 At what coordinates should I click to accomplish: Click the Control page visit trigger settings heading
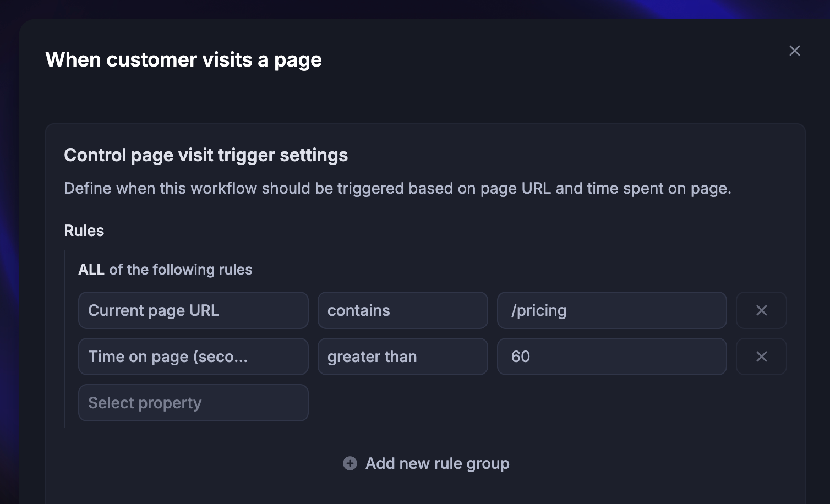[206, 155]
